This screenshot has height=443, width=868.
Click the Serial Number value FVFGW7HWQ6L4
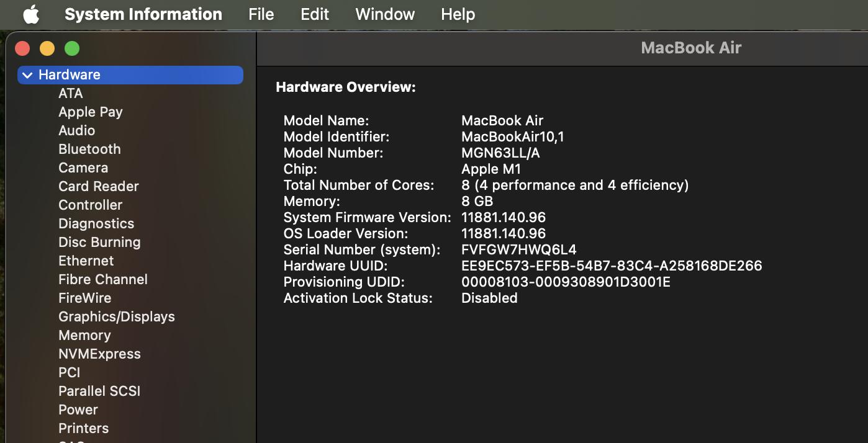518,249
